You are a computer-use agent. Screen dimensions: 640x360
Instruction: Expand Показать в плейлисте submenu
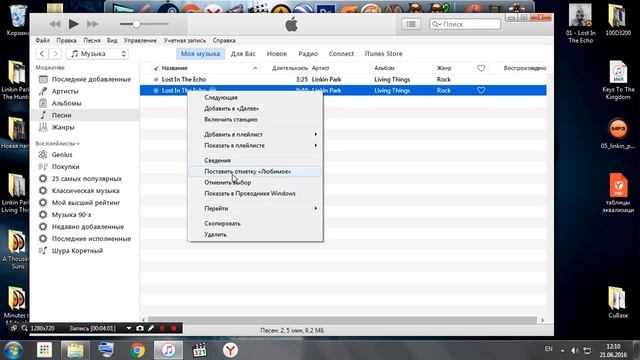256,145
